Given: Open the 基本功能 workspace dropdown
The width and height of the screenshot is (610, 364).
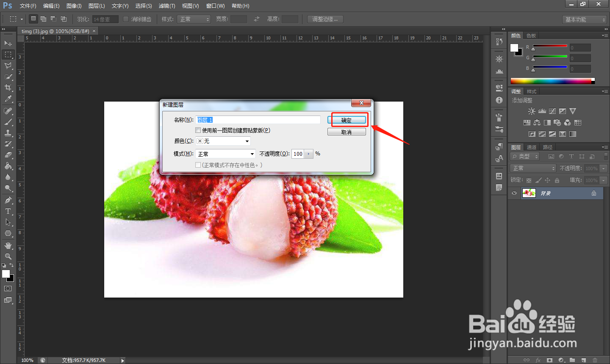Looking at the screenshot, I should tap(585, 19).
